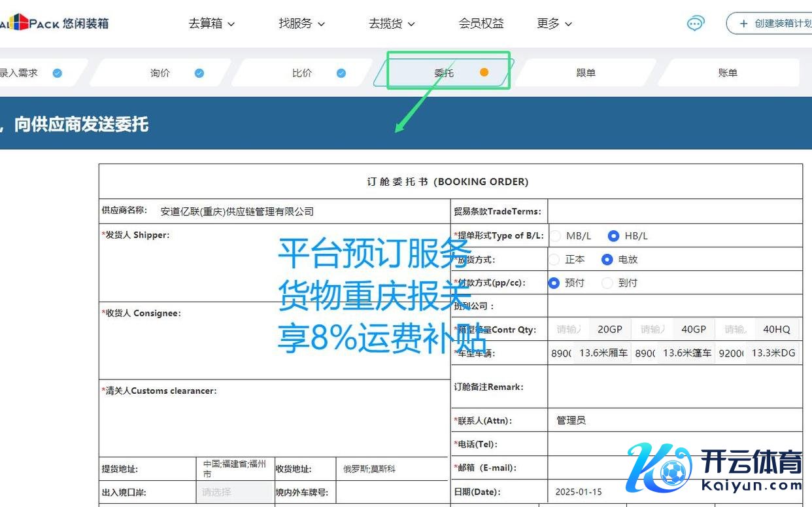Select the MB/L radio button
The width and height of the screenshot is (812, 507).
coord(556,236)
